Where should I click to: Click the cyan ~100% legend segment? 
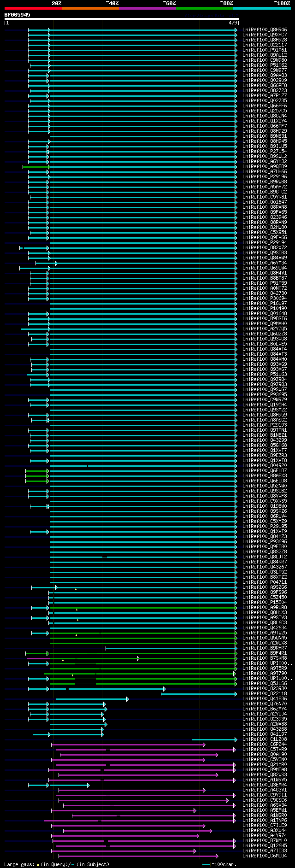pyautogui.click(x=262, y=8)
